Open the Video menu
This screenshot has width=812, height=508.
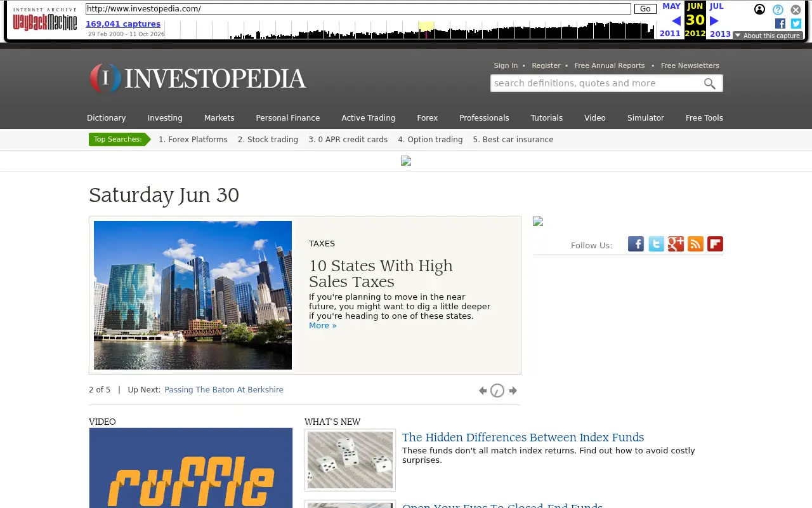coord(595,118)
